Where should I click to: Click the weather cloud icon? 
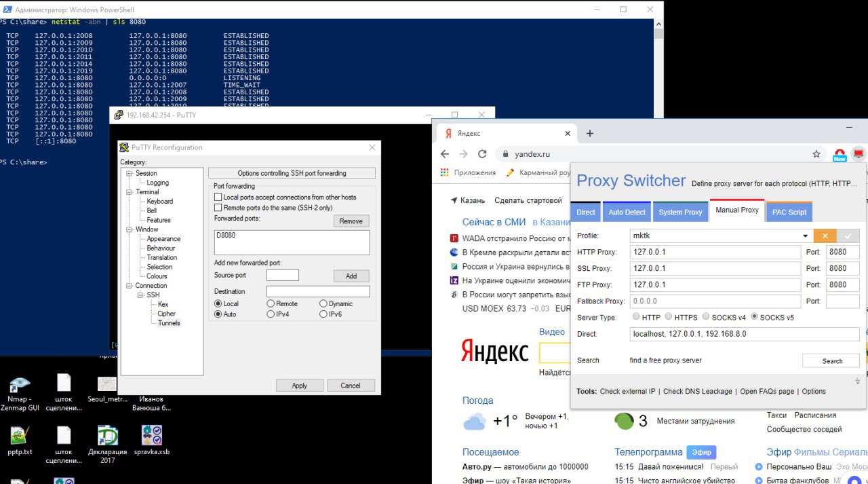click(x=475, y=422)
